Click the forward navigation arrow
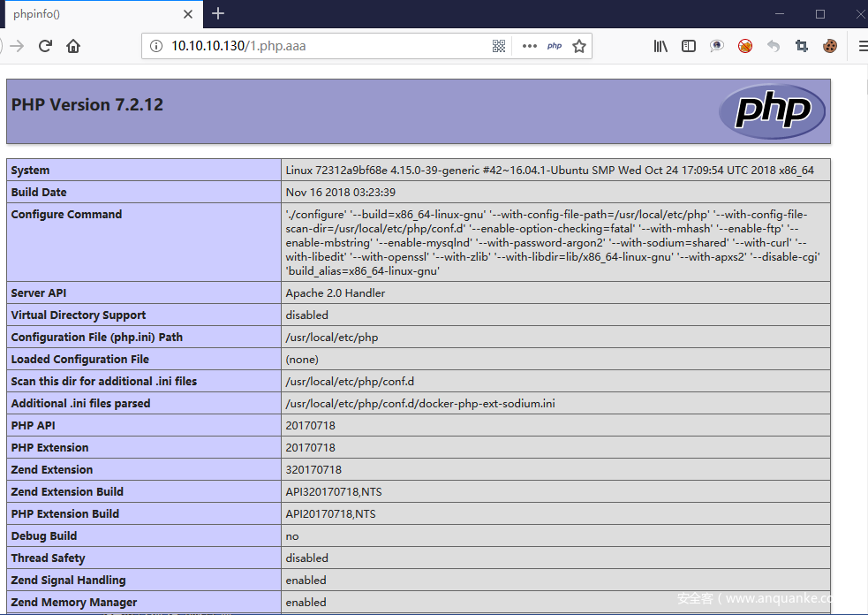The width and height of the screenshot is (868, 615). 17,46
